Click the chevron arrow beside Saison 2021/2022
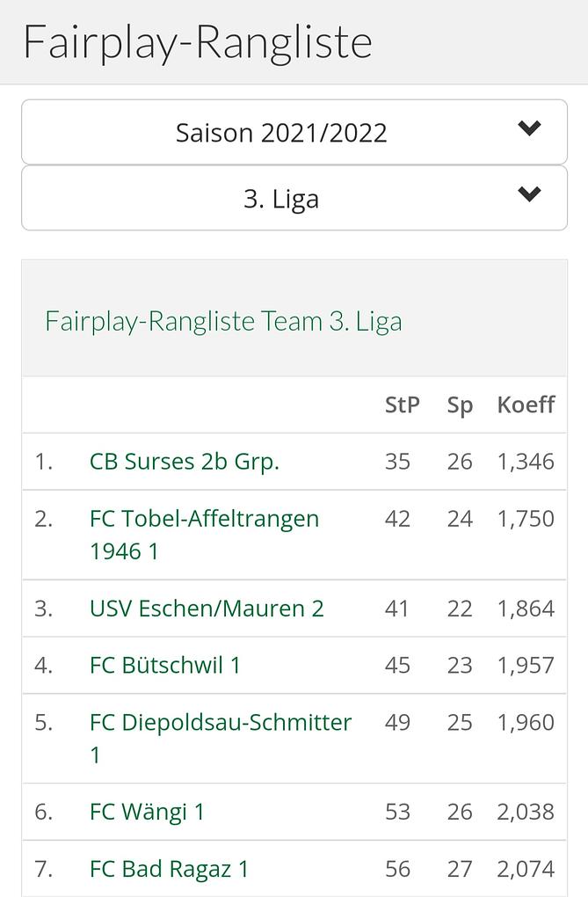The image size is (588, 897). [529, 129]
